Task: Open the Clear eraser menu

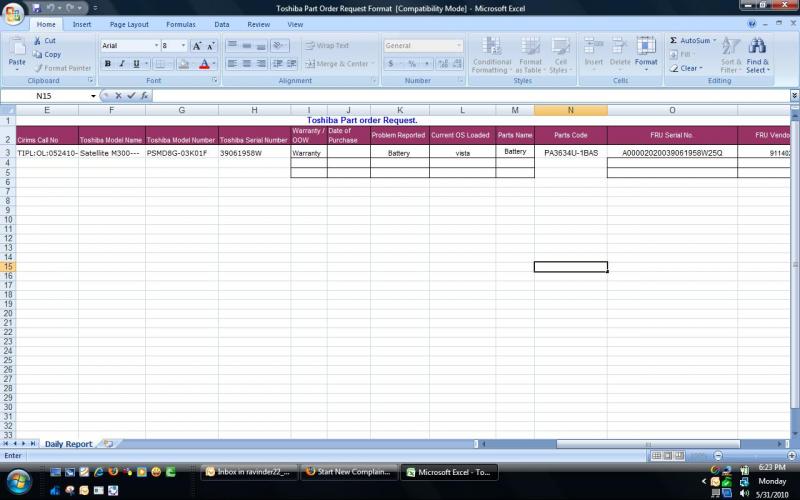Action: click(x=686, y=68)
